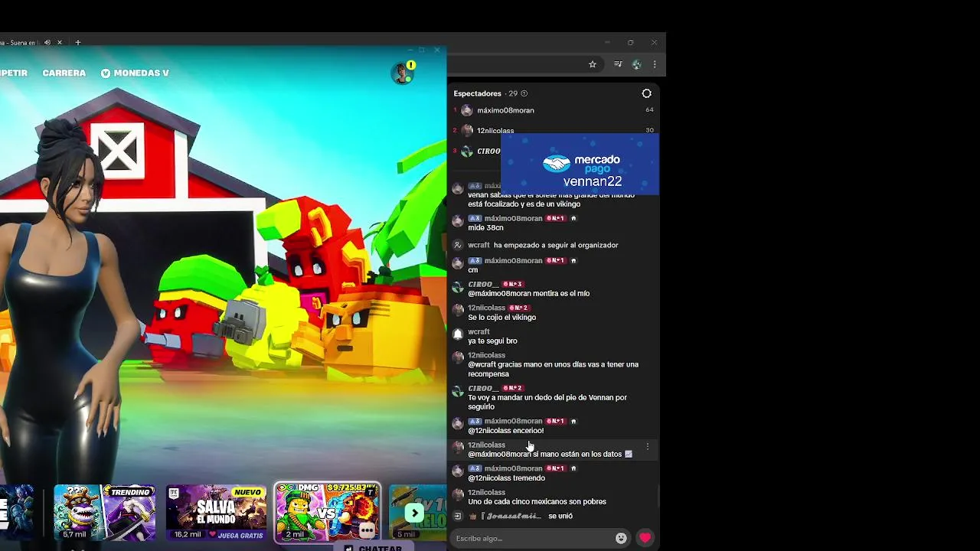
Task: Open the Fortnite player profile avatar
Action: click(402, 73)
